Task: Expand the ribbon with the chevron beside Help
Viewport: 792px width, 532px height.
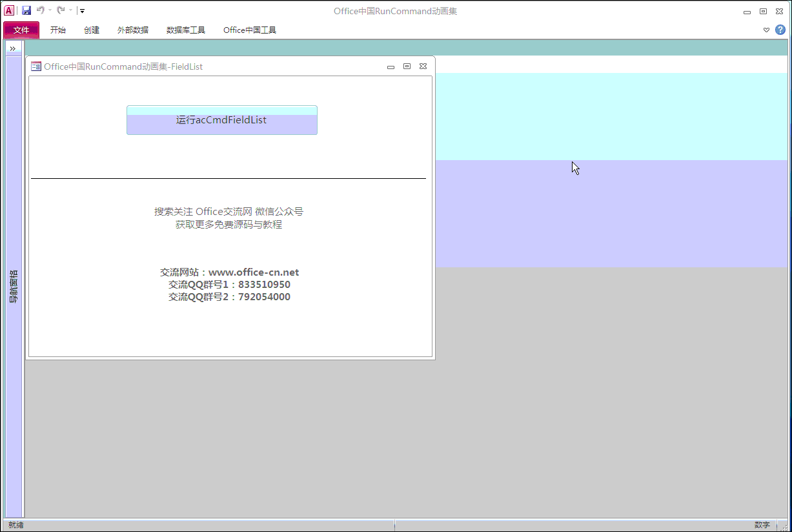Action: [x=767, y=30]
